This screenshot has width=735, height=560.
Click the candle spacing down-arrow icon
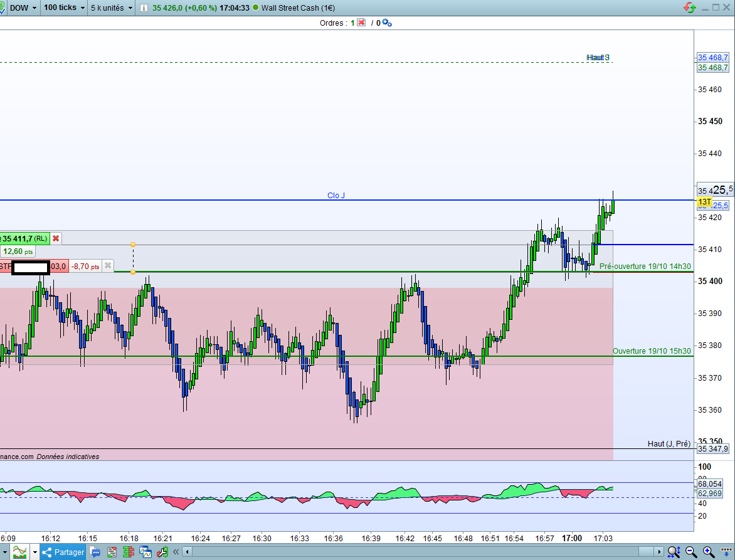pyautogui.click(x=727, y=552)
